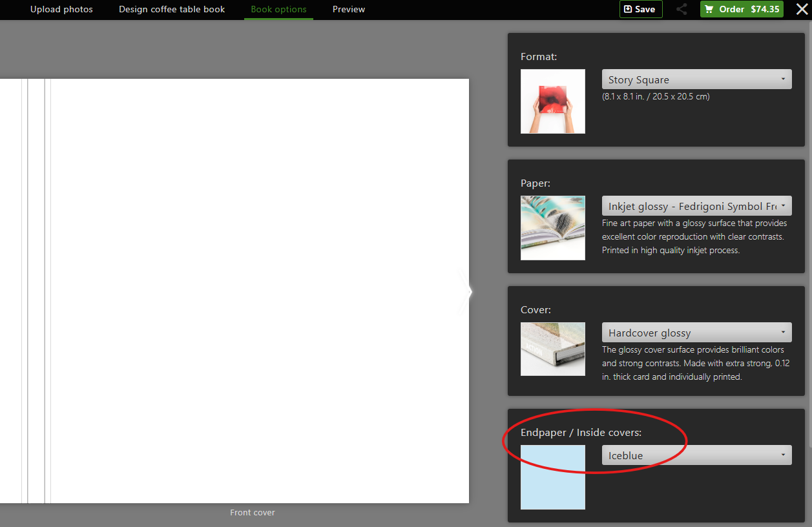Close the editor with the X icon

802,10
